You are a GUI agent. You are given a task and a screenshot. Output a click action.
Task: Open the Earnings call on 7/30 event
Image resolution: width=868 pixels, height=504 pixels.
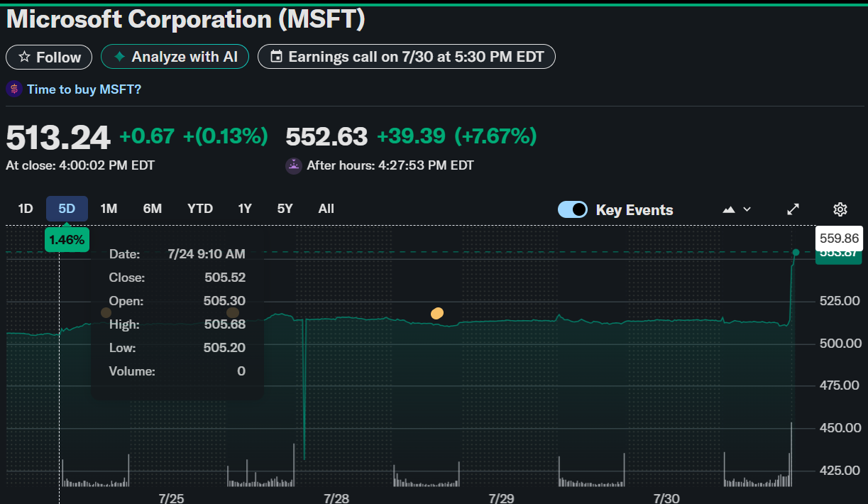pos(406,57)
